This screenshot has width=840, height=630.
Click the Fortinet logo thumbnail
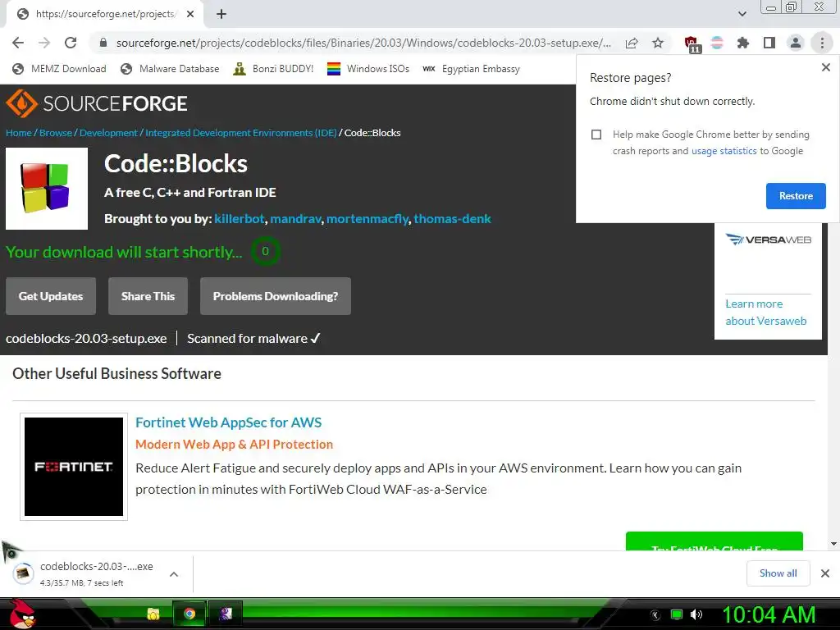[x=74, y=467]
